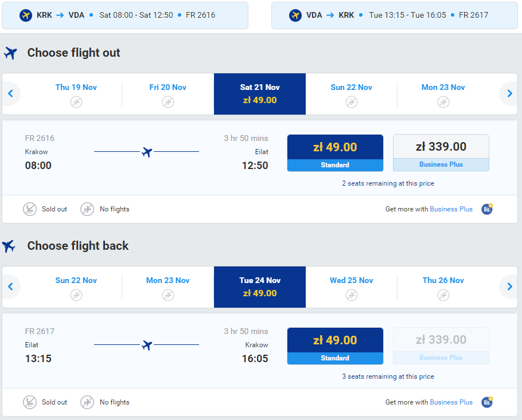Screen dimensions: 522x420
Task: Click the plane icon beside Choose flight back
Action: click(x=9, y=246)
